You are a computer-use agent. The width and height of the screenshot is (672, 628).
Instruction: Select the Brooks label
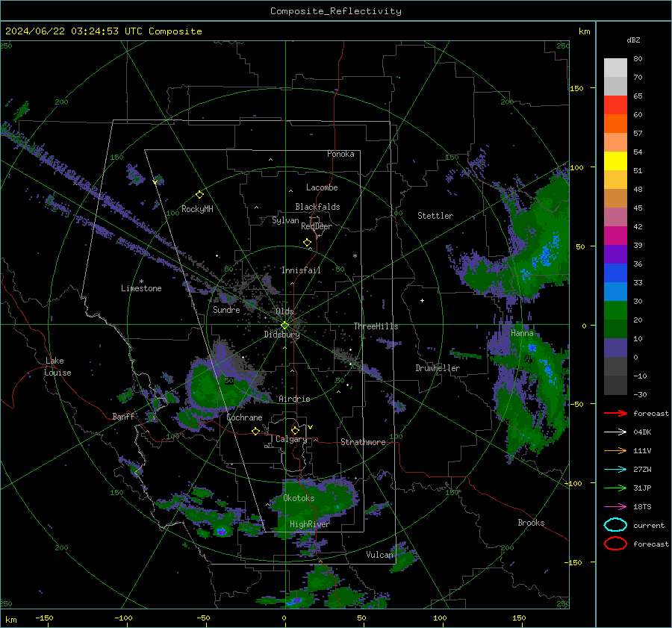pyautogui.click(x=531, y=523)
